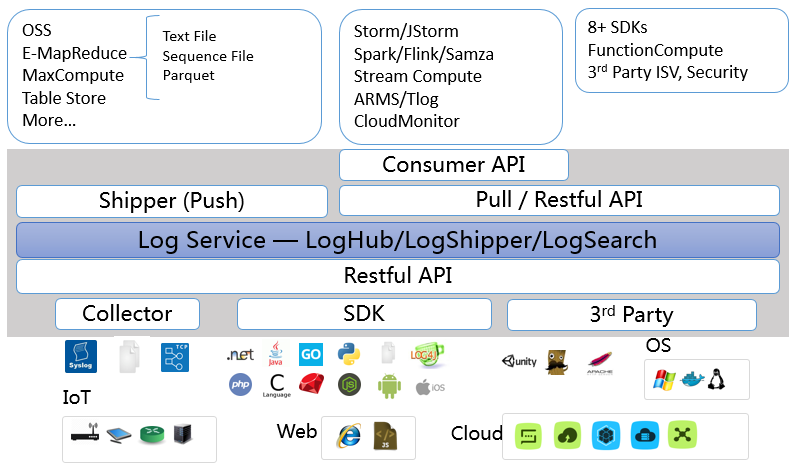Click the Pull / Restful API box
The height and width of the screenshot is (466, 795).
(559, 200)
